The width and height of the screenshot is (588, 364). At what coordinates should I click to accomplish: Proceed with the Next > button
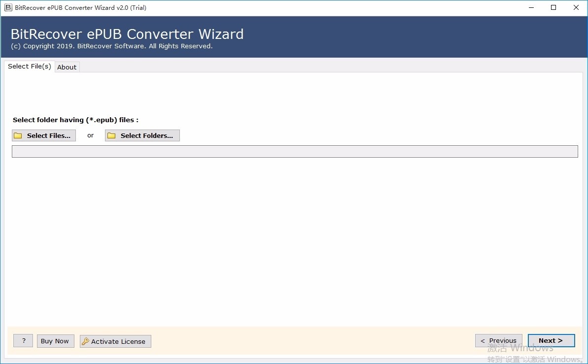click(551, 340)
